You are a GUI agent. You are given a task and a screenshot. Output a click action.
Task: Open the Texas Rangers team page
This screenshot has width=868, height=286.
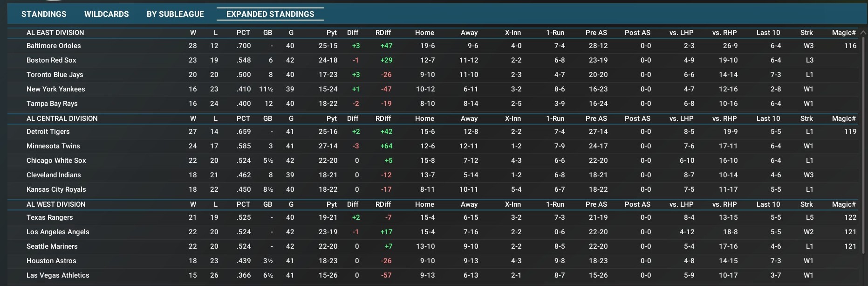49,217
